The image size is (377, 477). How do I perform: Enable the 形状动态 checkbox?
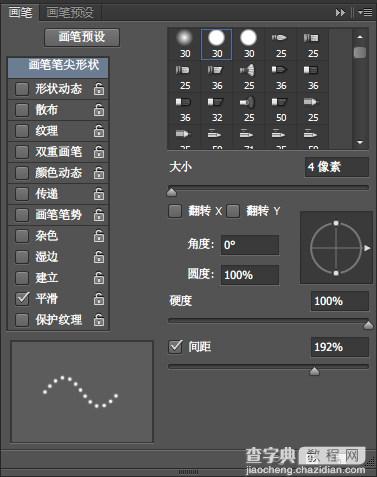tap(22, 89)
